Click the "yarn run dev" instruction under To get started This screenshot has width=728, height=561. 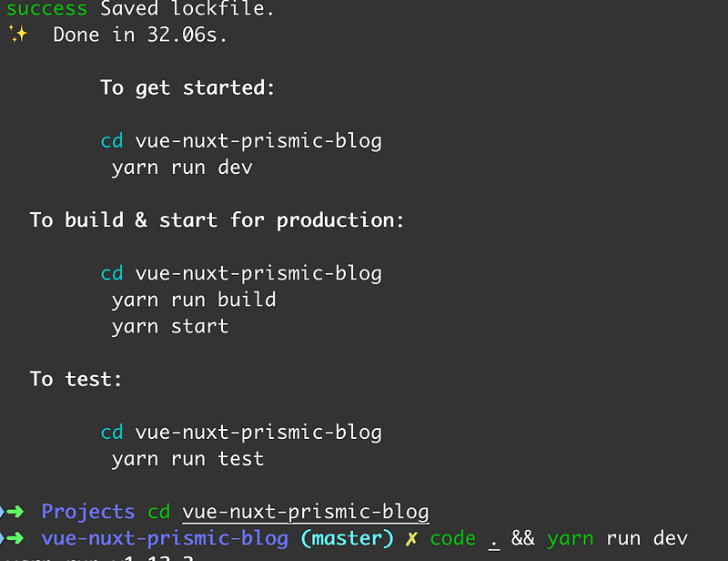(x=181, y=168)
